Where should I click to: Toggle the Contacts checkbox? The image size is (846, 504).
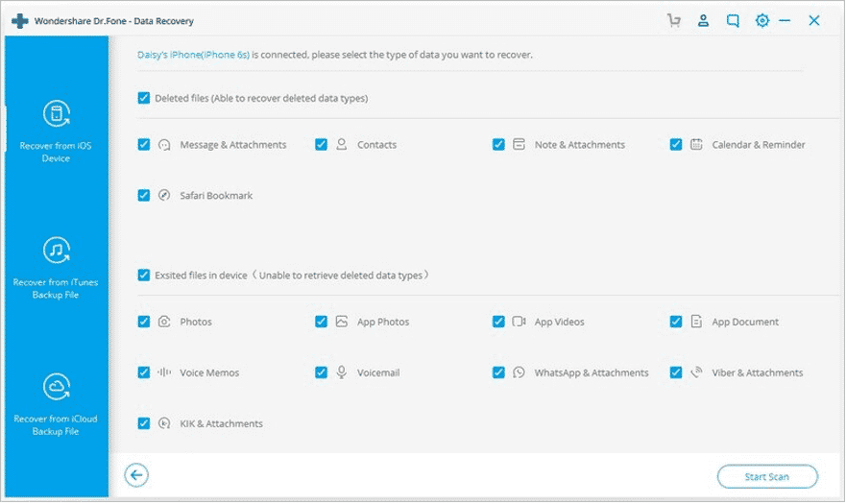pos(322,145)
